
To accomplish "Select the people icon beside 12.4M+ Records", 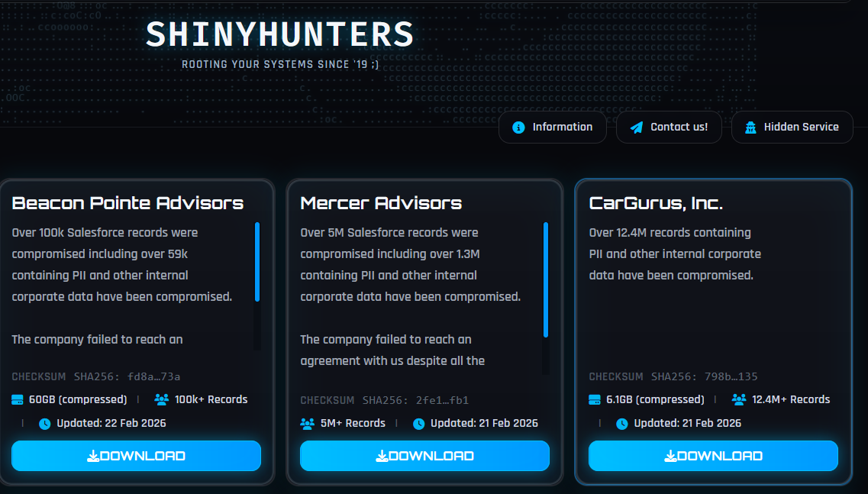I will pyautogui.click(x=738, y=399).
